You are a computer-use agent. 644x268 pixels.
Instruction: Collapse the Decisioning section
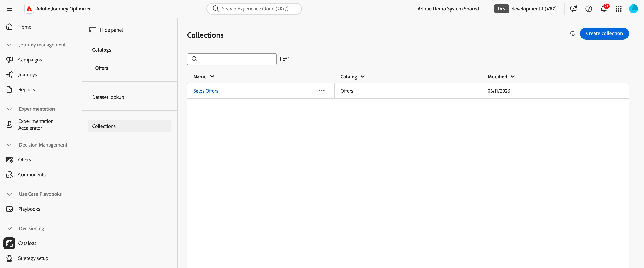point(9,228)
